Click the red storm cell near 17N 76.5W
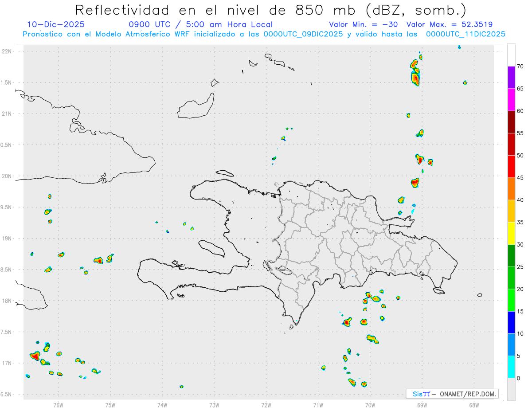The image size is (532, 411). [35, 356]
